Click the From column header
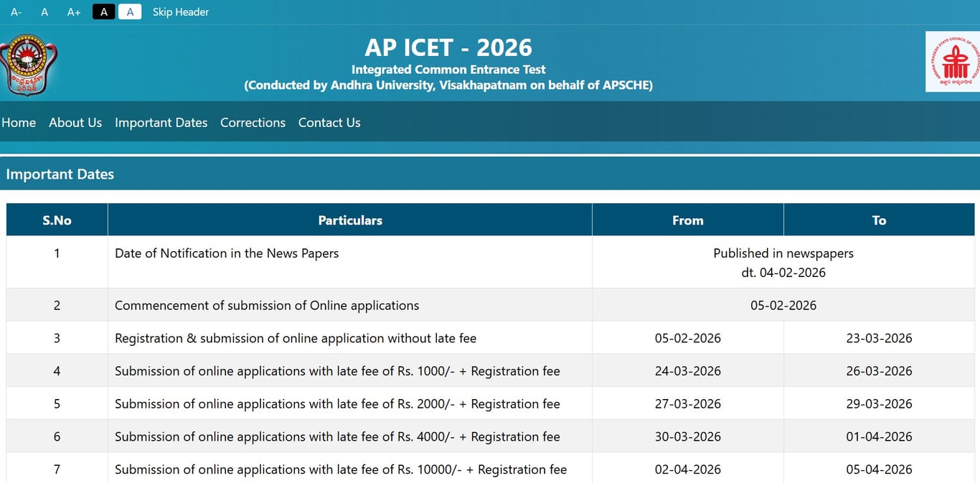Screen dimensions: 980x483 click(x=687, y=220)
